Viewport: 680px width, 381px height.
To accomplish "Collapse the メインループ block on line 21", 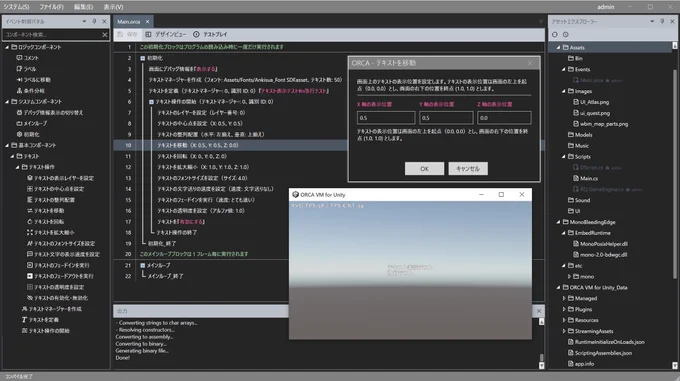I will (x=142, y=265).
